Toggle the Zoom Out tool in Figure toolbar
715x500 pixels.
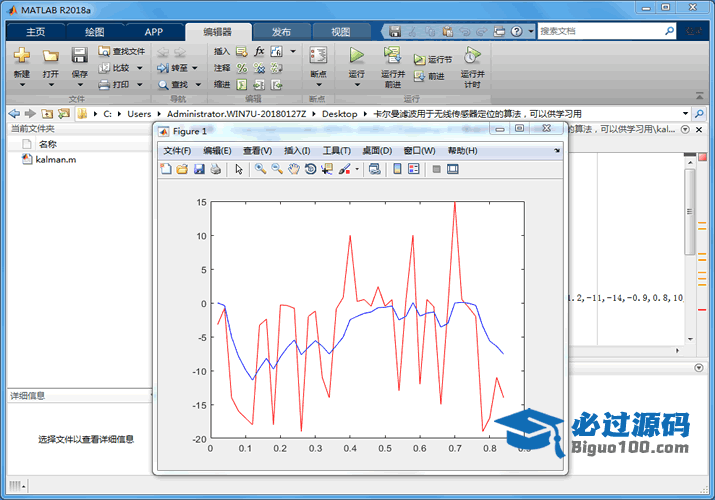(x=277, y=170)
